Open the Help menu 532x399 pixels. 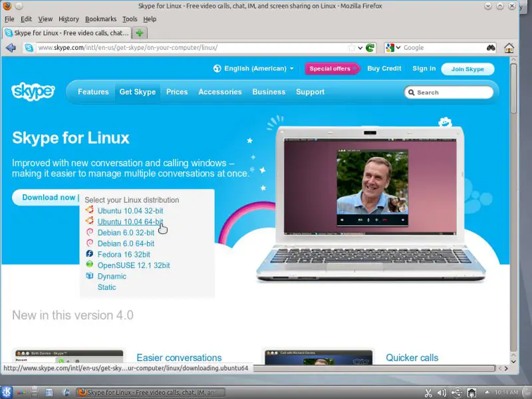[x=150, y=19]
